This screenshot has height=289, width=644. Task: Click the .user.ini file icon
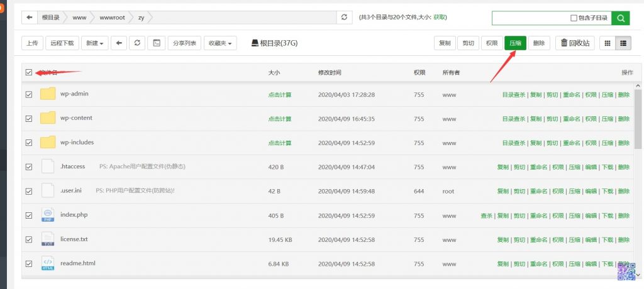click(48, 190)
